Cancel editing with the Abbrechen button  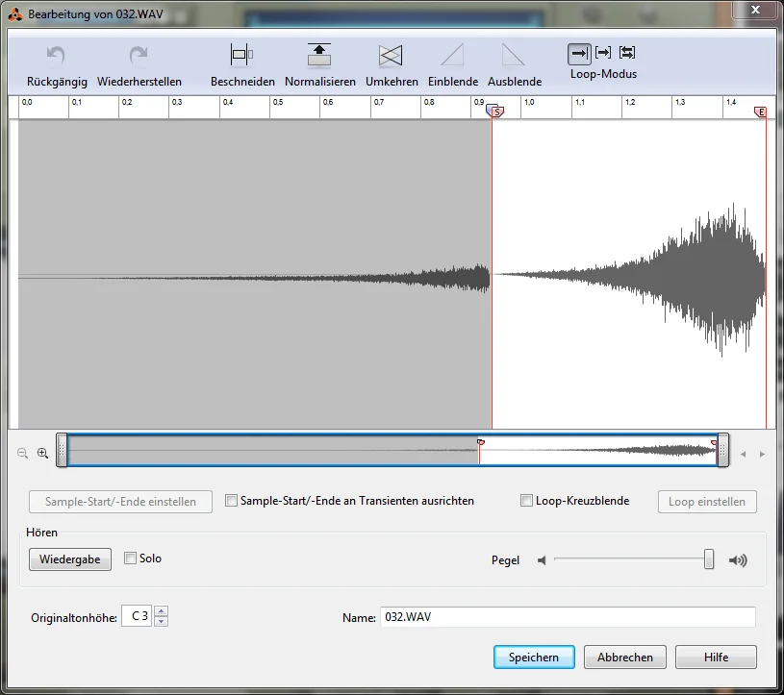tap(625, 657)
